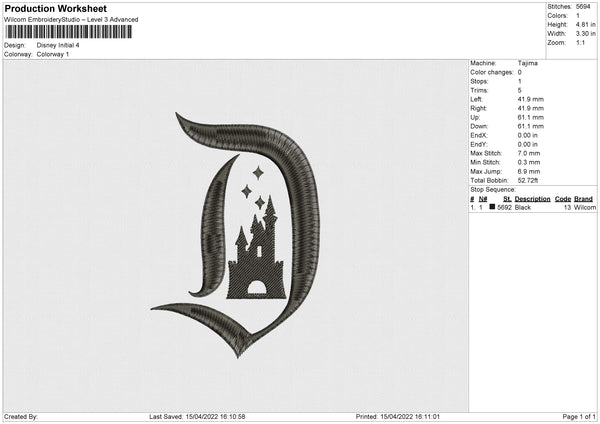Click the Stitches value 5694
The height and width of the screenshot is (424, 600).
(583, 7)
